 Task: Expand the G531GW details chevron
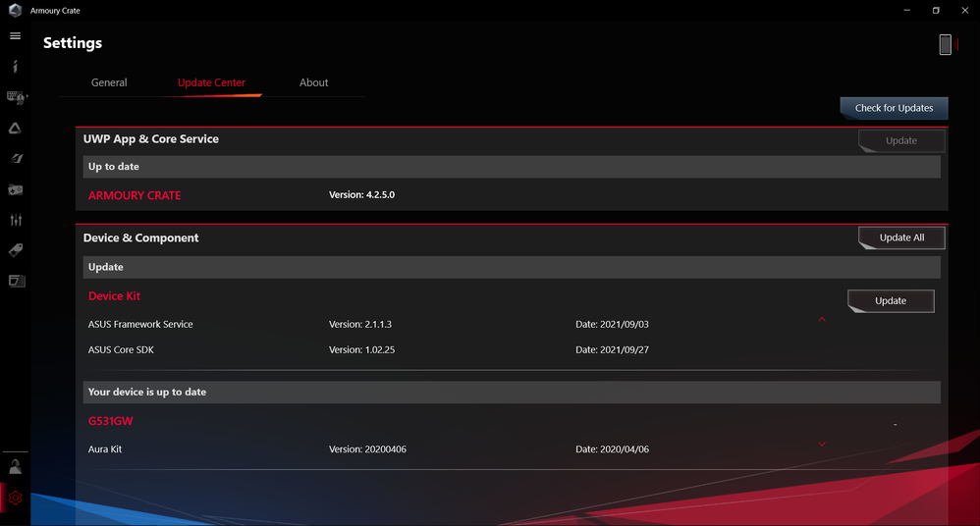click(822, 445)
